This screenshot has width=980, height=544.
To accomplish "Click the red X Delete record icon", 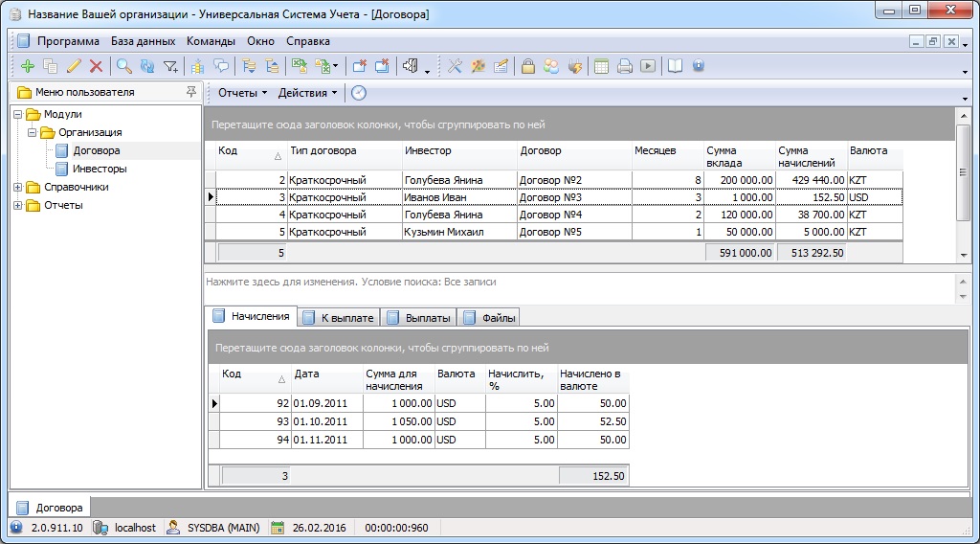I will pyautogui.click(x=97, y=66).
